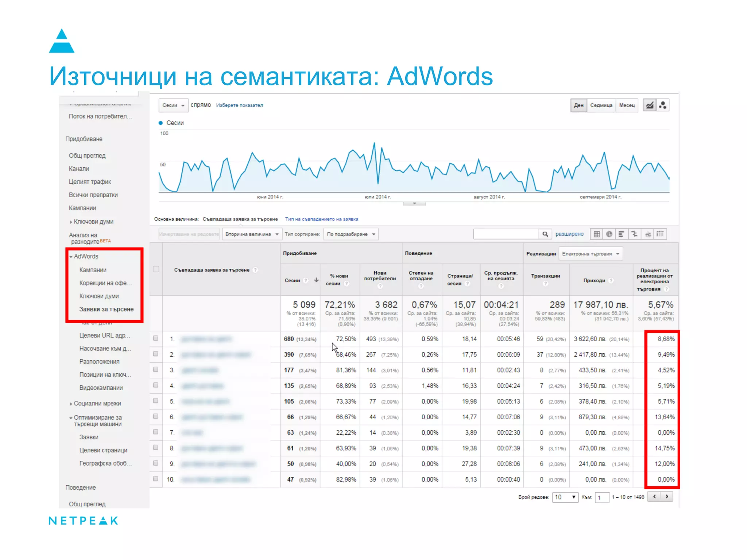Viewport: 747px width, 560px height.
Task: Tick the select-all checkbox in table header
Action: pos(156,269)
